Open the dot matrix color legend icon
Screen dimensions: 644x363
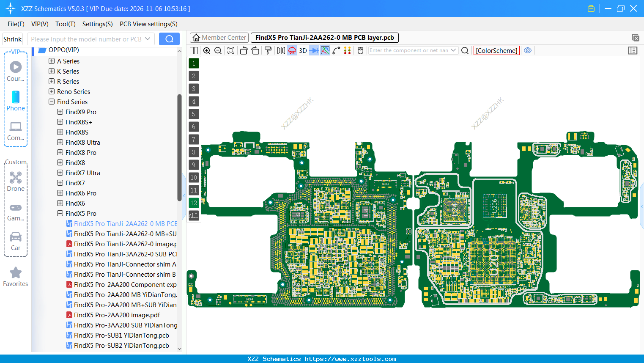pos(347,50)
